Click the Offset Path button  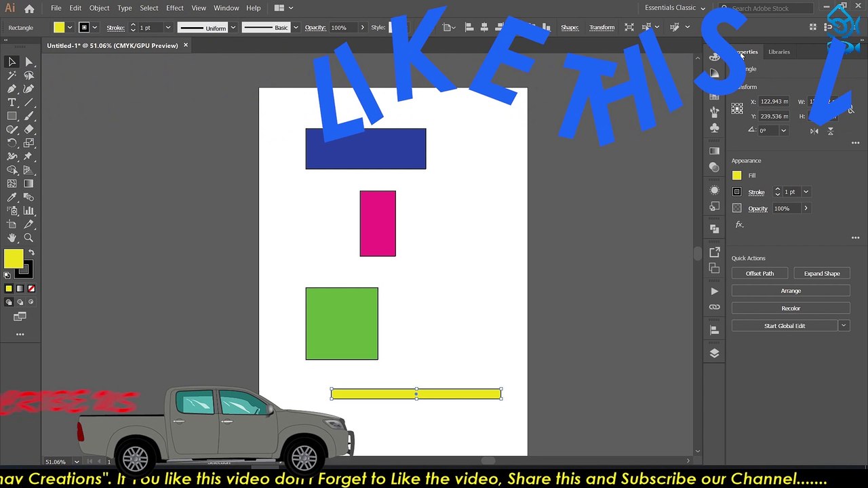pos(759,274)
